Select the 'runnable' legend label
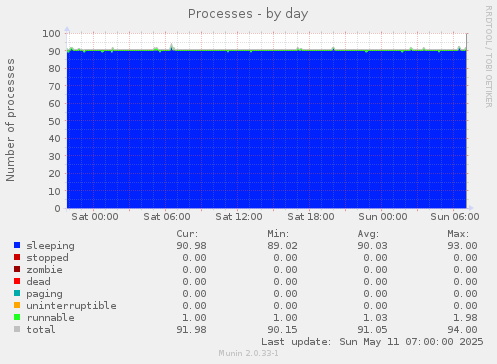 click(x=50, y=318)
